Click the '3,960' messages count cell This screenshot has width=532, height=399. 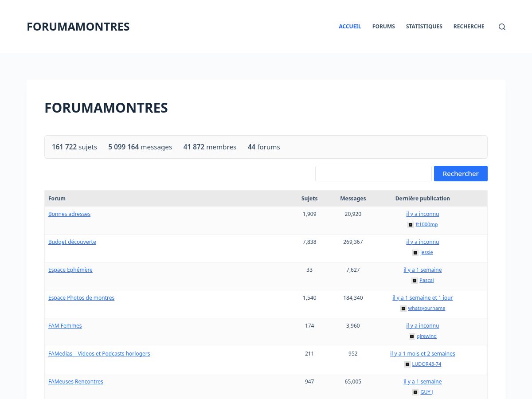click(353, 325)
